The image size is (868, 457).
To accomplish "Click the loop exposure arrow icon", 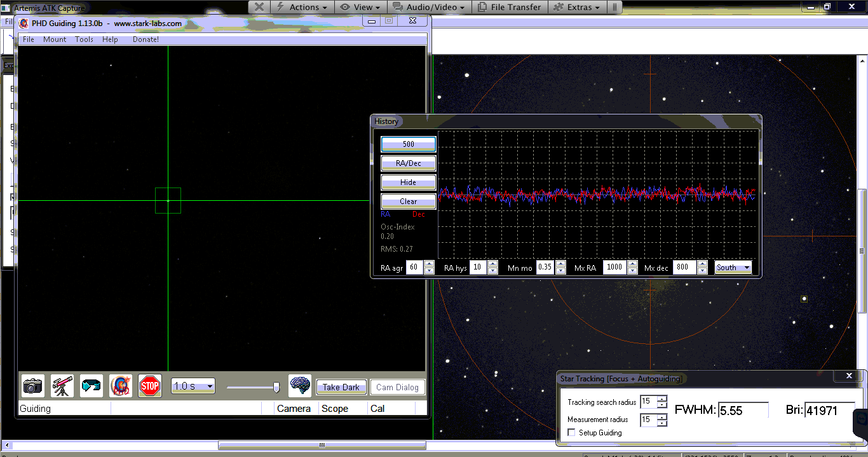I will (92, 386).
